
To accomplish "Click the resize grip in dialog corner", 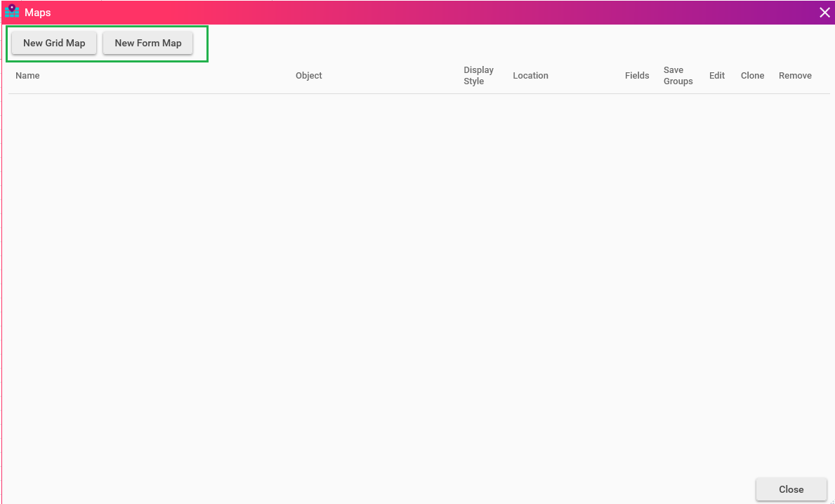I will pos(831,500).
